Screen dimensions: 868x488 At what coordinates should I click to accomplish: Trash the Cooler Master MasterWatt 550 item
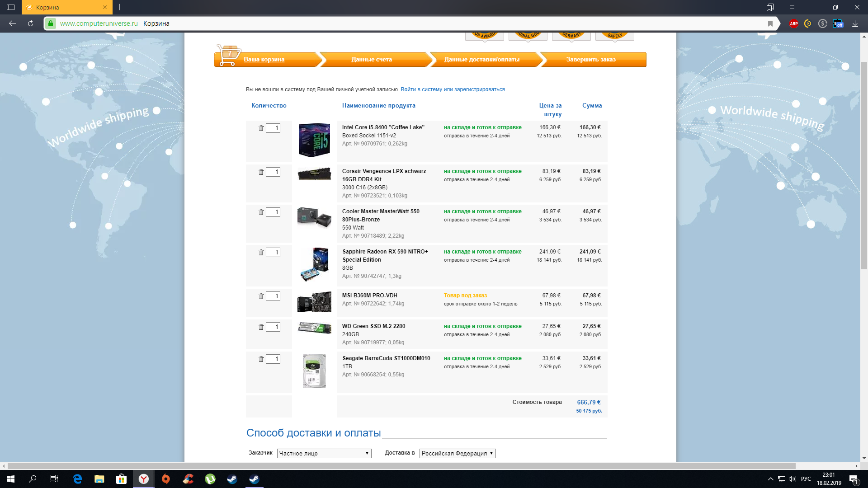click(261, 212)
